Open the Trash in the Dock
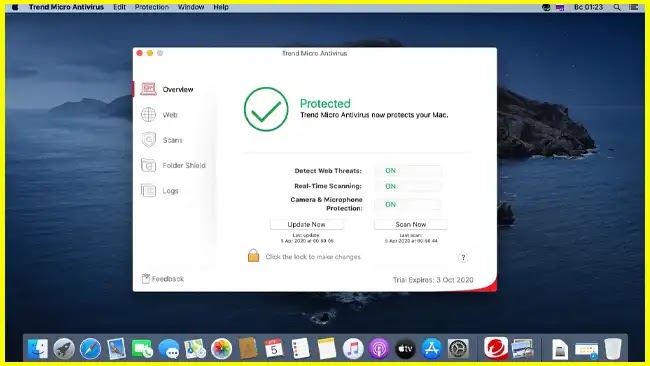This screenshot has width=650, height=366. [613, 348]
